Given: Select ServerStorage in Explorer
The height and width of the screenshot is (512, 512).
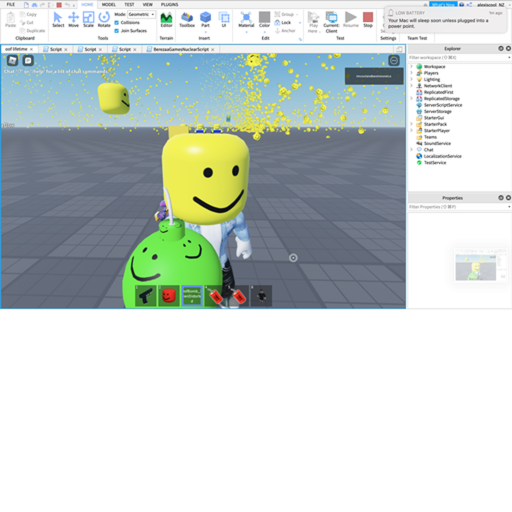Looking at the screenshot, I should (437, 111).
